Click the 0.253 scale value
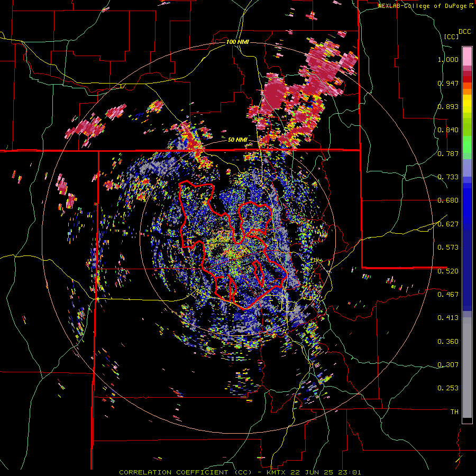Viewport: 476px width, 476px height. [x=448, y=388]
